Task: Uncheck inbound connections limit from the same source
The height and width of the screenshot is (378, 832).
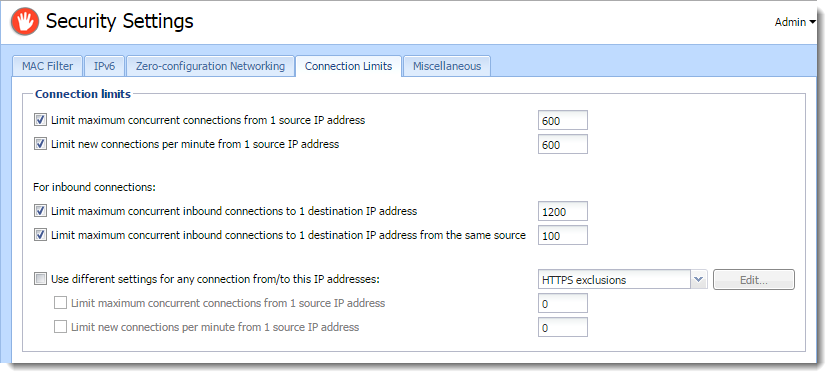Action: [x=40, y=235]
